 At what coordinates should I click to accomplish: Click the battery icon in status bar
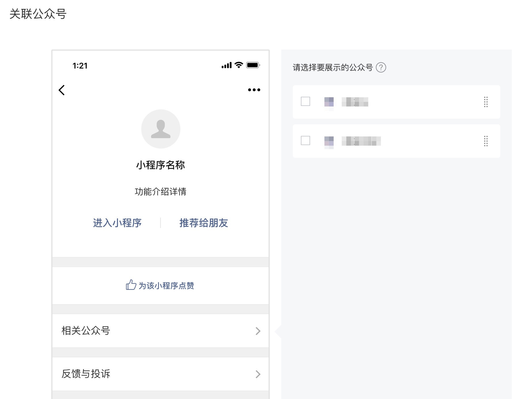253,65
